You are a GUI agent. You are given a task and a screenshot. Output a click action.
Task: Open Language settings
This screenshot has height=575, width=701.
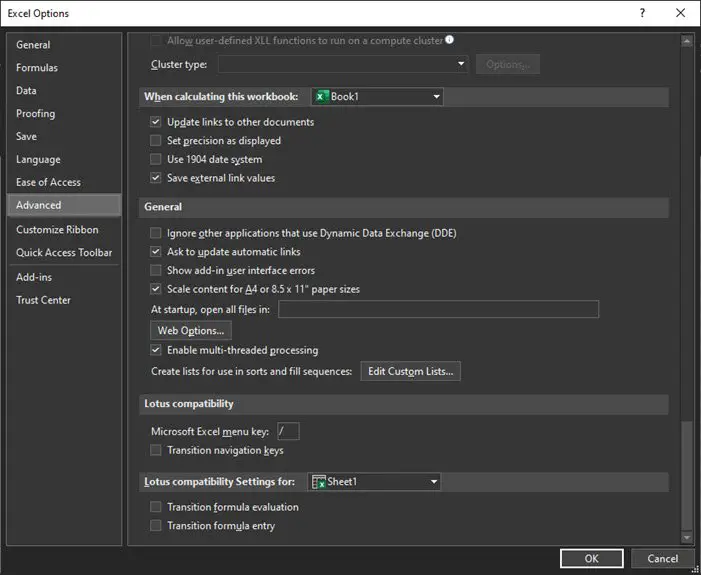64,159
